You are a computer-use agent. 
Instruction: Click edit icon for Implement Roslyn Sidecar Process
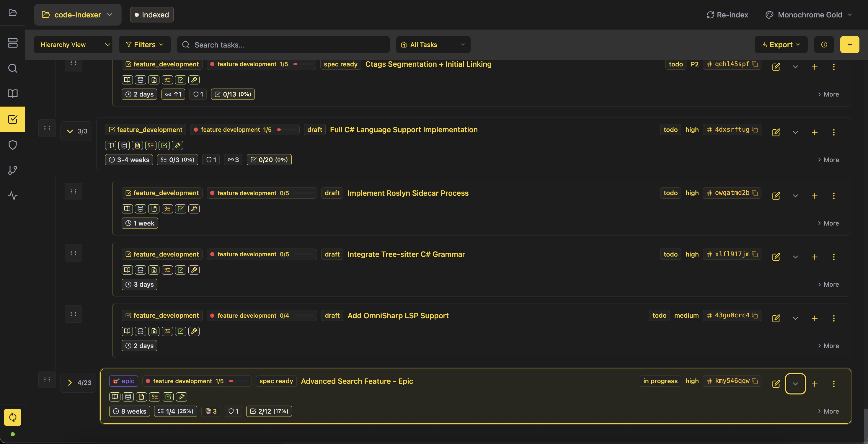coord(776,196)
